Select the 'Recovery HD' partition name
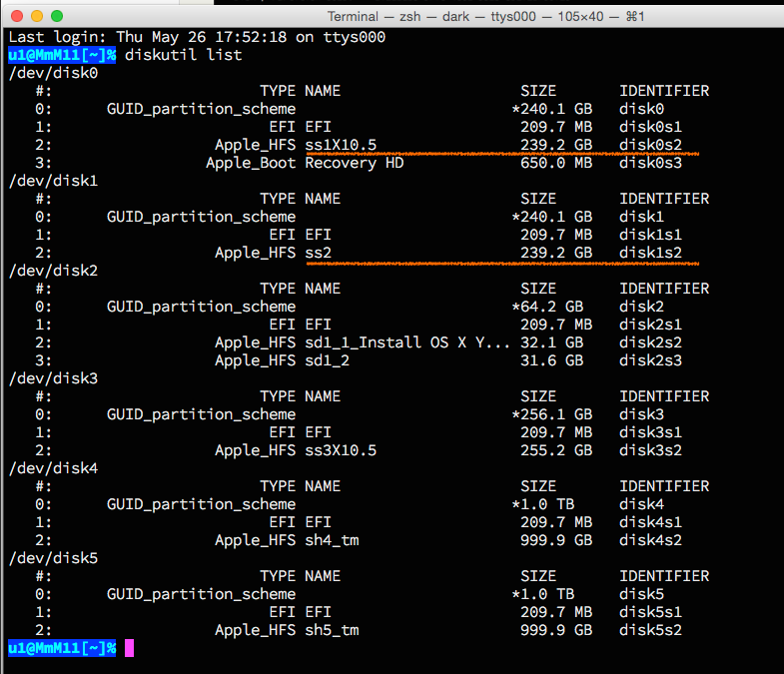This screenshot has width=784, height=674. pos(355,163)
